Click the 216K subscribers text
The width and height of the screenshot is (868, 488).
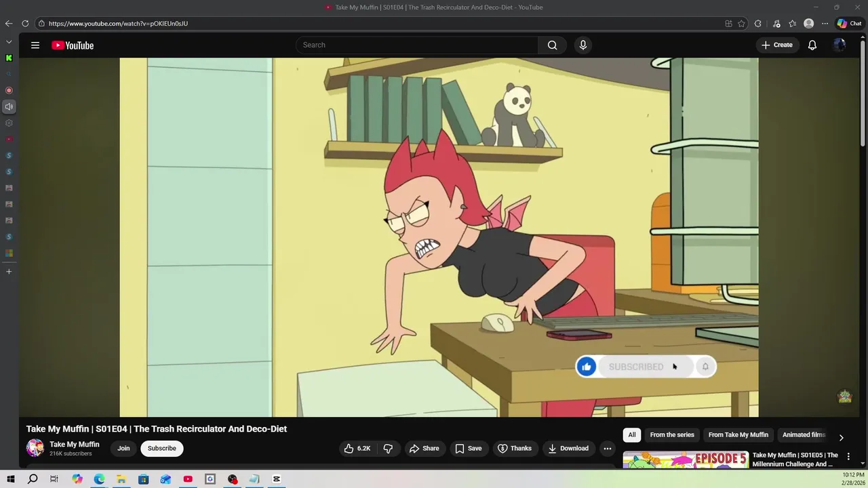pos(71,454)
